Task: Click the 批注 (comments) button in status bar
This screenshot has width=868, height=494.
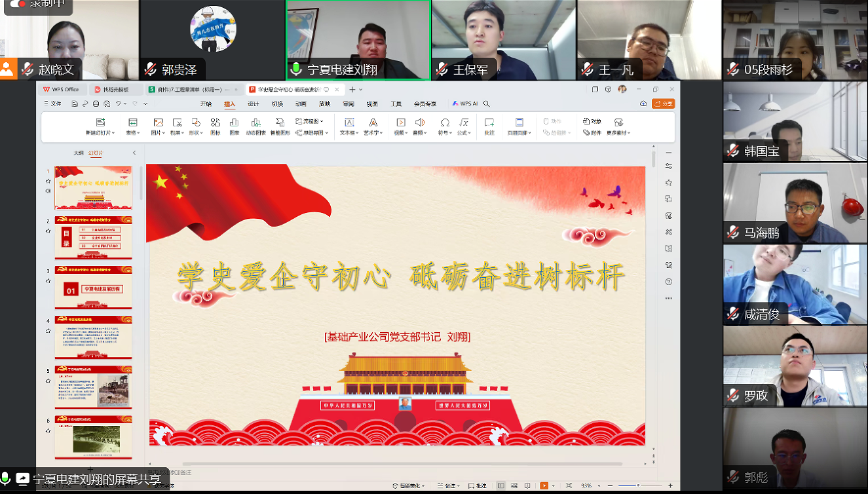Action: (x=478, y=485)
